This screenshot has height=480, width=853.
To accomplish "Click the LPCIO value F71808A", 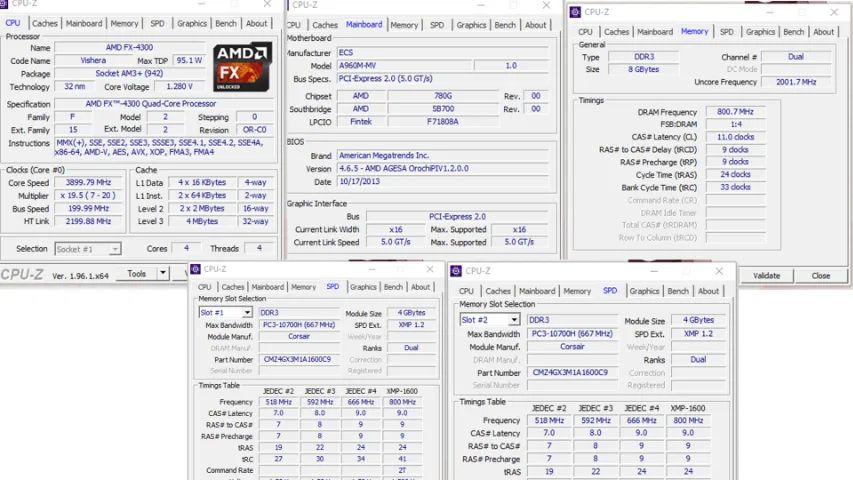I will (443, 122).
